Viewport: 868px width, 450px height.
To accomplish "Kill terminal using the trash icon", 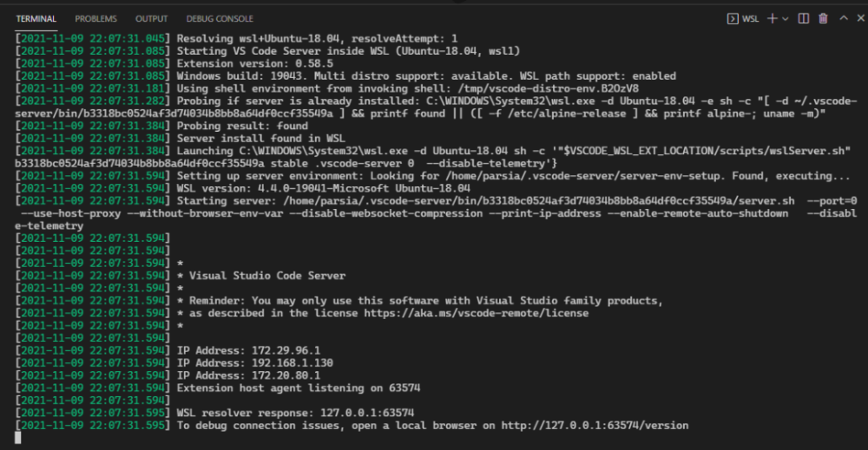I will point(823,18).
